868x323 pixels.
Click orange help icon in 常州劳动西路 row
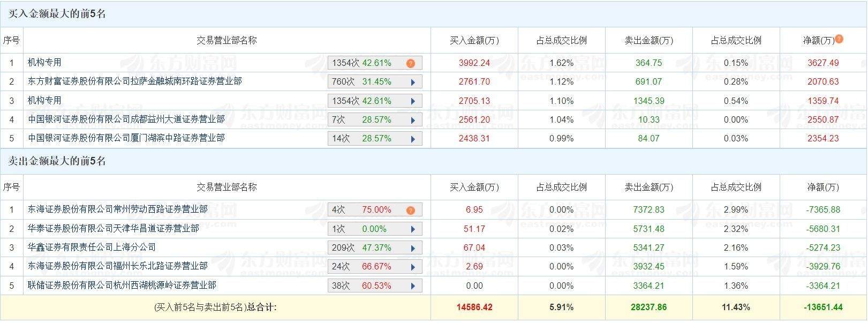[411, 210]
